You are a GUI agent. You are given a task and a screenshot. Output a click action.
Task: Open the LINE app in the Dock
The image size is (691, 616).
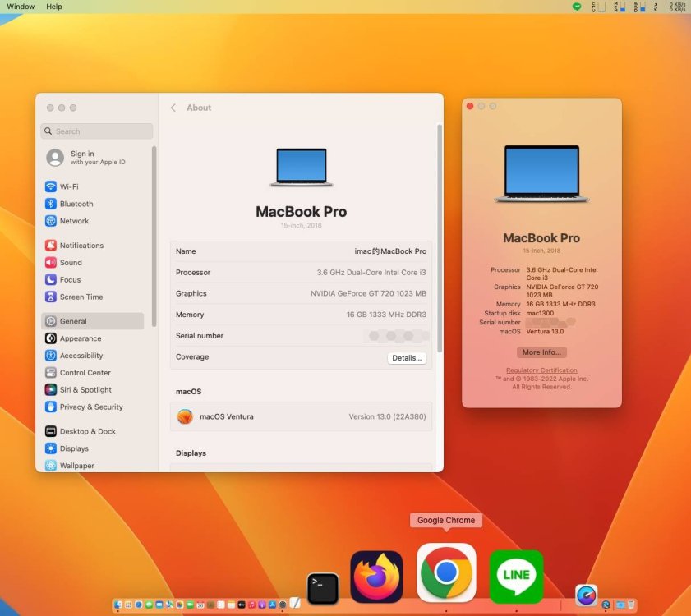click(x=516, y=577)
